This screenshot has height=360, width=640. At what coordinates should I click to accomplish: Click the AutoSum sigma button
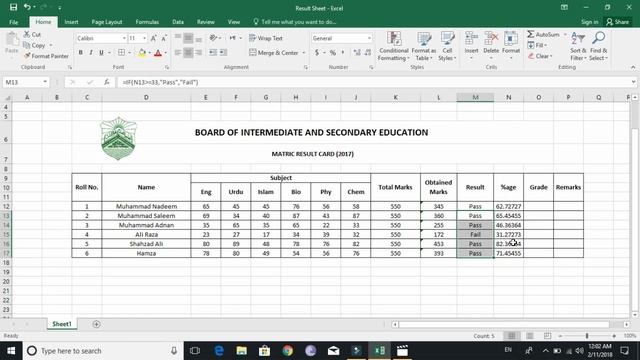click(543, 34)
